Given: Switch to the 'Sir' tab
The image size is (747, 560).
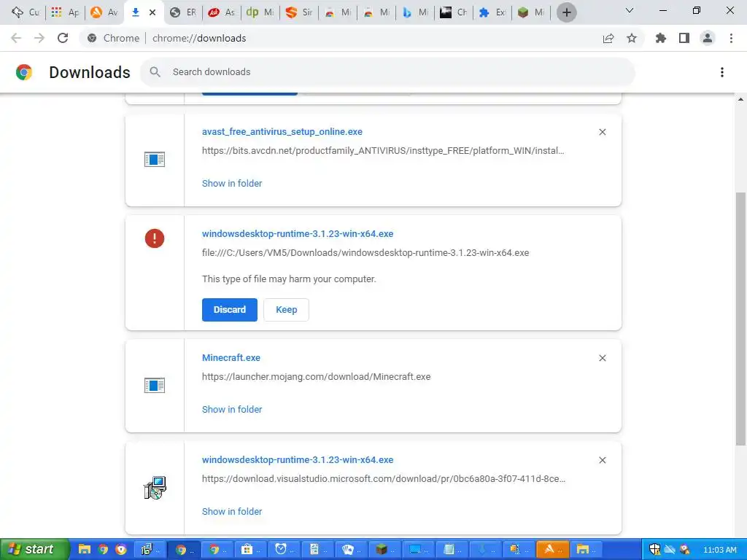Looking at the screenshot, I should 299,12.
